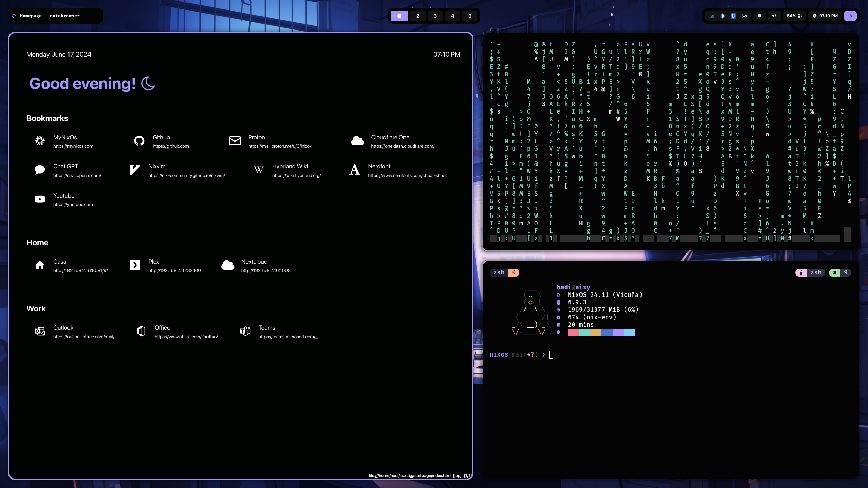Switch to workspace 3
Screen dimensions: 868x488
pos(435,16)
